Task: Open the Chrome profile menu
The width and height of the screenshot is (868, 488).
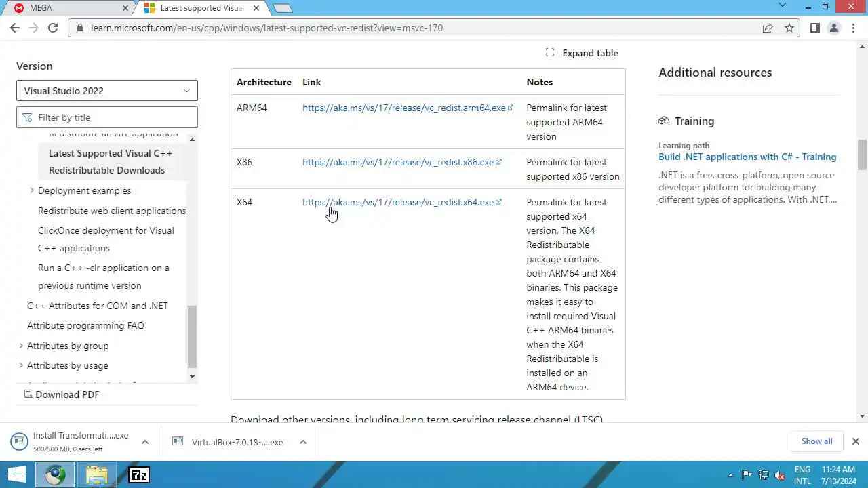Action: 834,28
